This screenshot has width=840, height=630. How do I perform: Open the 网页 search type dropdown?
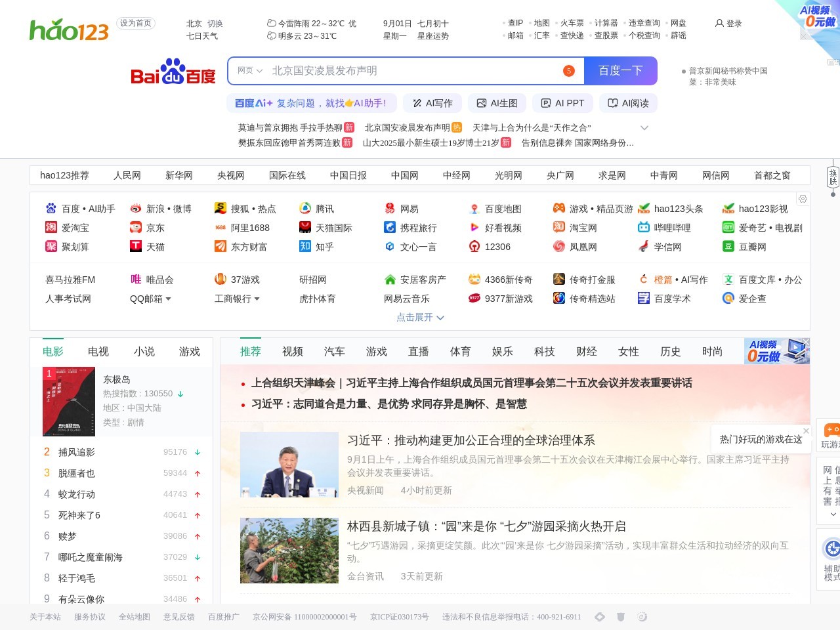[250, 70]
